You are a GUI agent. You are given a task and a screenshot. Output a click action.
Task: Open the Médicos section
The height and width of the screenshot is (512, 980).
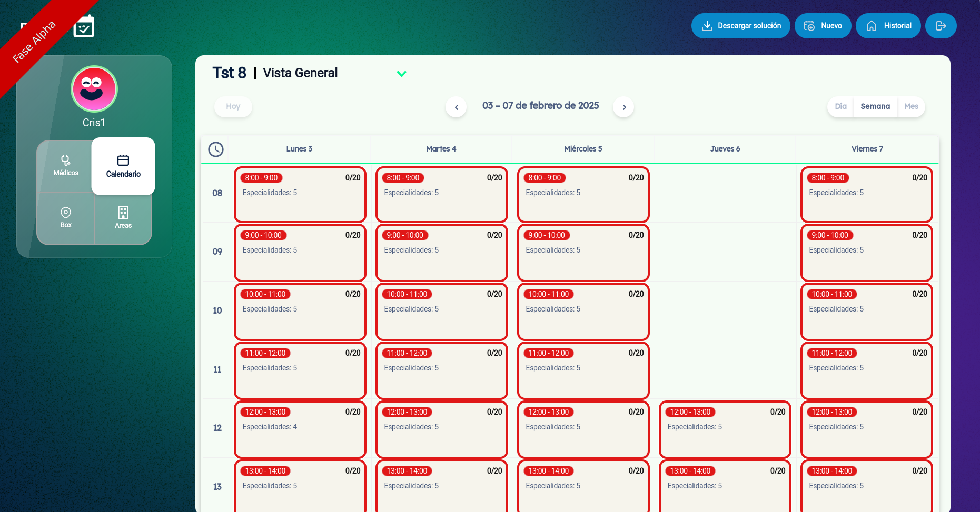click(x=66, y=166)
